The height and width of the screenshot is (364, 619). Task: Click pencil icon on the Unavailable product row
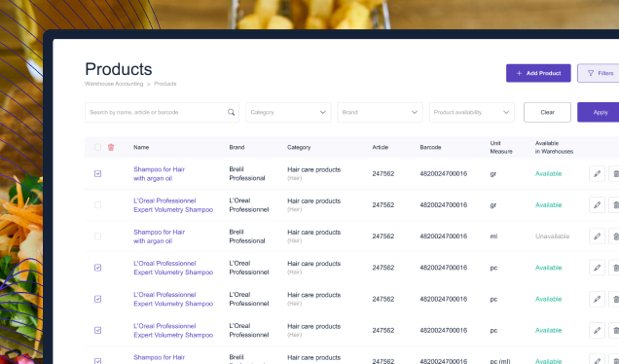click(x=597, y=237)
